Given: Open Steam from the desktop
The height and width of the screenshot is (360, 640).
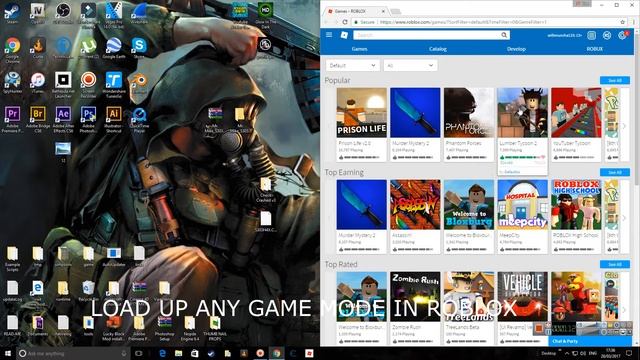Looking at the screenshot, I should (x=12, y=13).
